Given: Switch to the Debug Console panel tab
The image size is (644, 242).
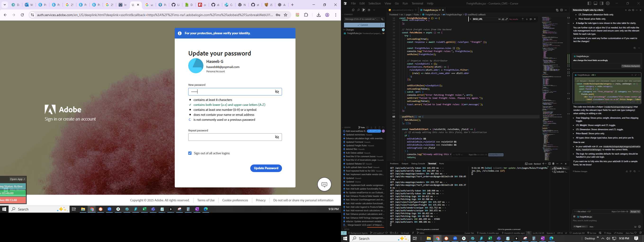Looking at the screenshot, I should coord(418,164).
